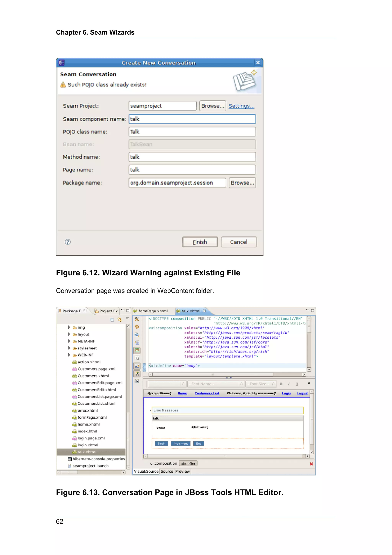The width and height of the screenshot is (392, 555).
Task: Show more format toolbar items chevron
Action: click(309, 383)
